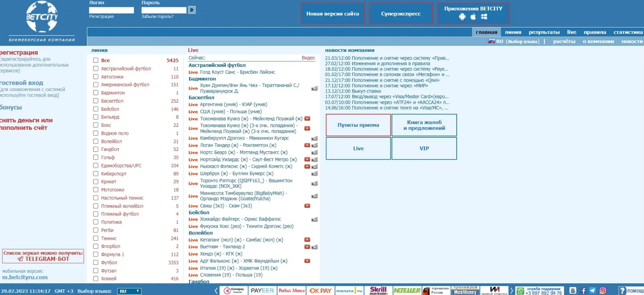The image size is (644, 295).
Task: Open RU (Выбор языка) language selector
Action: pos(514,41)
